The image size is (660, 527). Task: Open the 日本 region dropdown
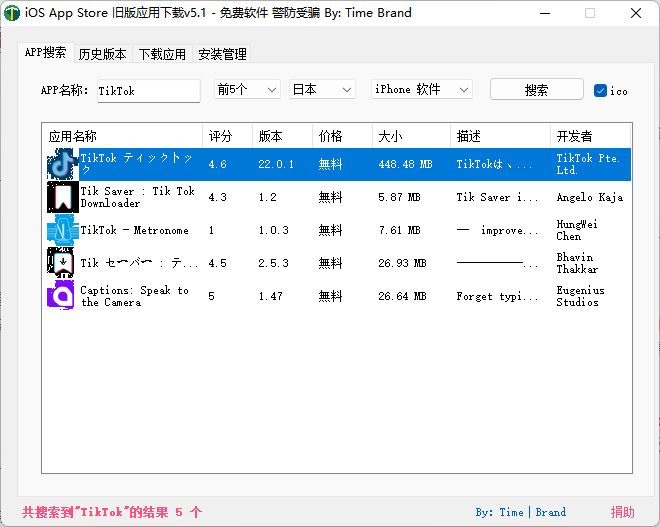[x=322, y=89]
